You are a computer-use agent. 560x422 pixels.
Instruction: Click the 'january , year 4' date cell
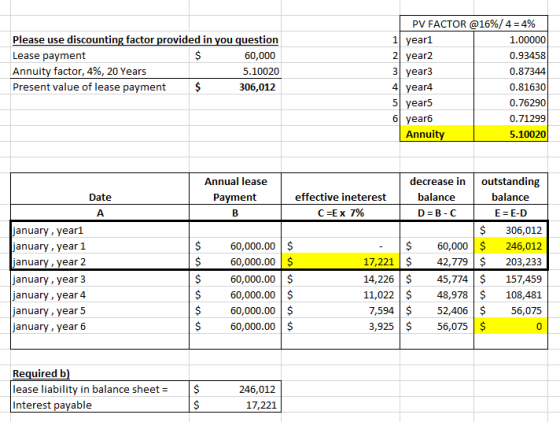coord(100,295)
